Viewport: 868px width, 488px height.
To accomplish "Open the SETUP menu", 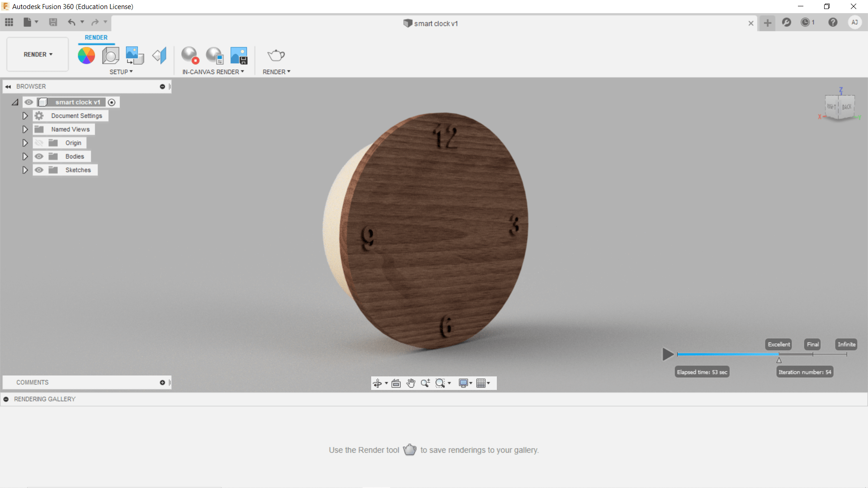I will click(121, 72).
